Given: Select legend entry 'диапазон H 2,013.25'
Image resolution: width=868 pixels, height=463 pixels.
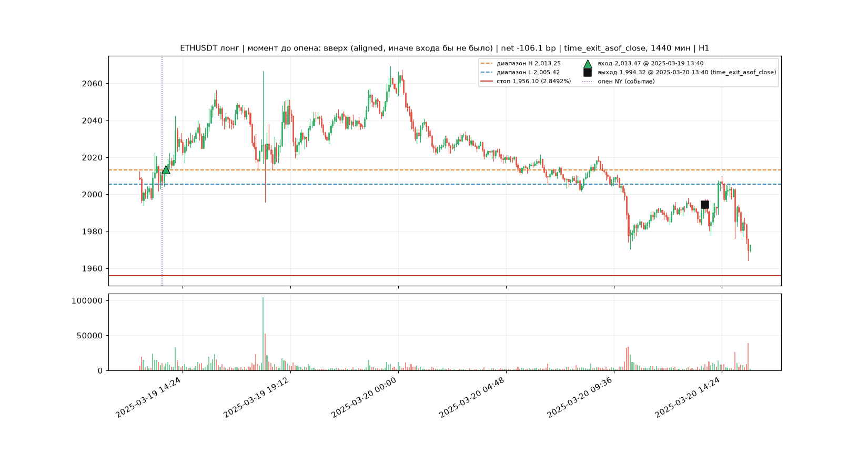Looking at the screenshot, I should pos(529,64).
